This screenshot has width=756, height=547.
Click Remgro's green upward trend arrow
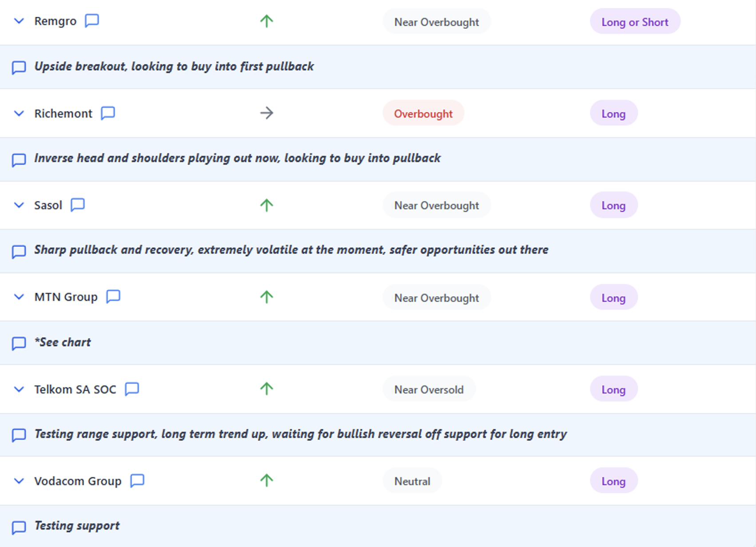(267, 21)
